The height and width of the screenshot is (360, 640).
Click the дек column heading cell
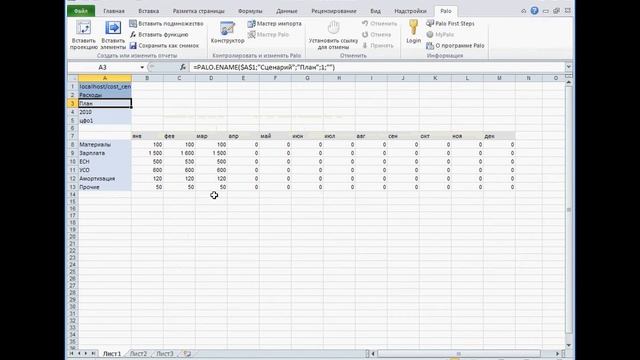pos(499,136)
